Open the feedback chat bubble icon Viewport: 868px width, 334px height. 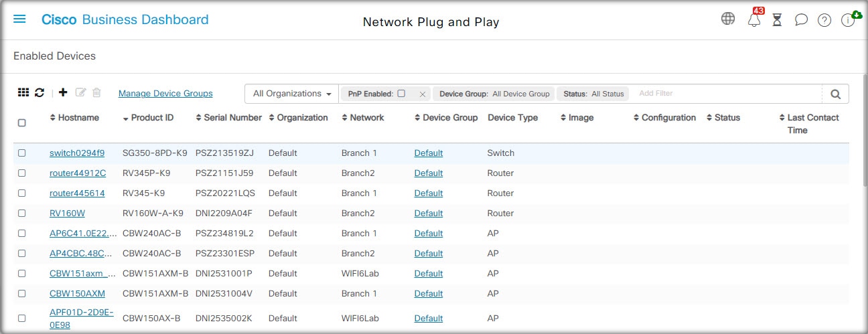click(801, 20)
